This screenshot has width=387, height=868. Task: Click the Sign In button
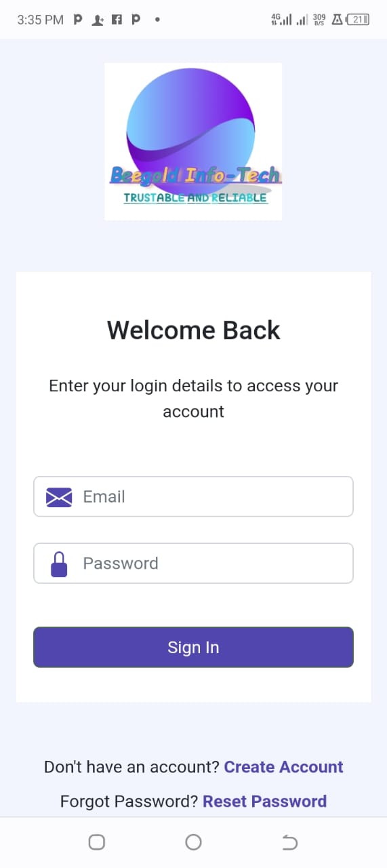(193, 648)
